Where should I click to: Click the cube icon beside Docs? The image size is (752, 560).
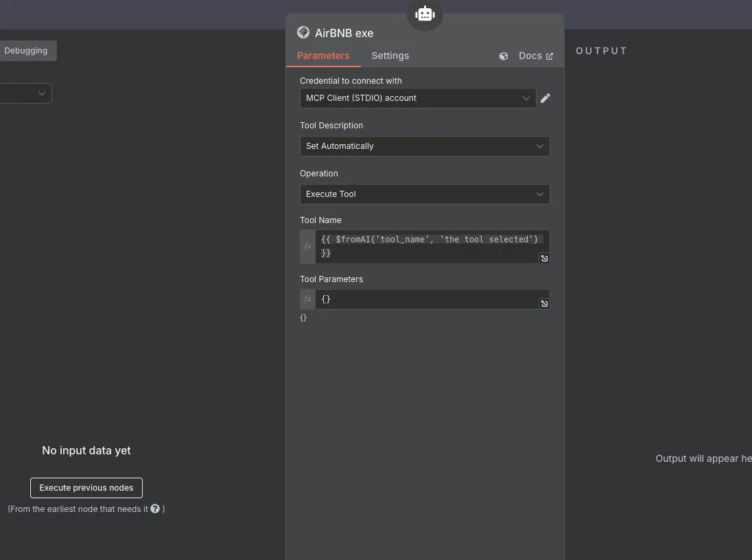coord(504,56)
